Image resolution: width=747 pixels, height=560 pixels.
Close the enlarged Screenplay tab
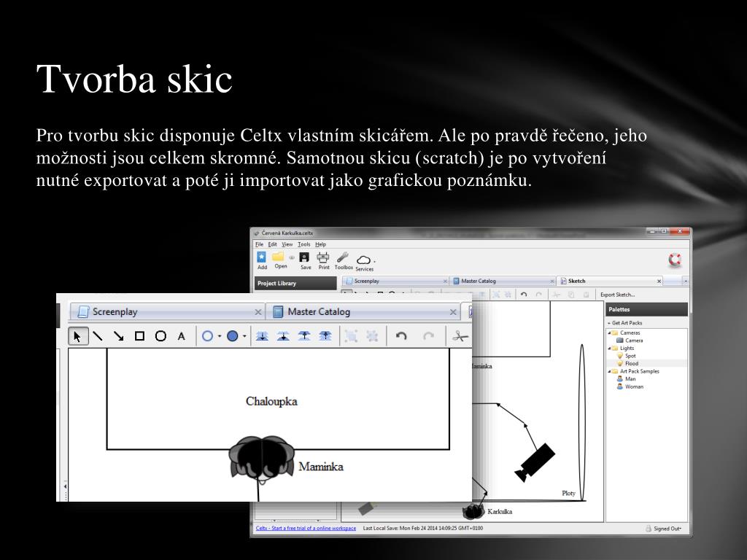[x=258, y=312]
